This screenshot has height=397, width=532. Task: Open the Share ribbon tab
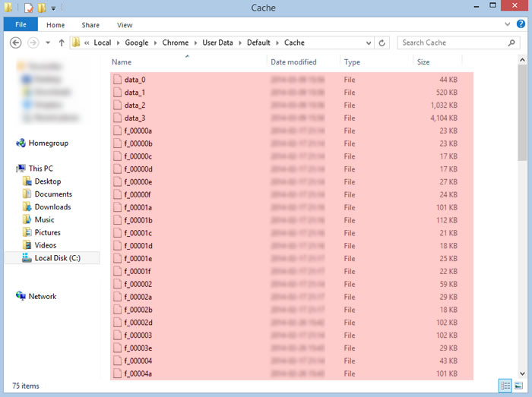(90, 25)
